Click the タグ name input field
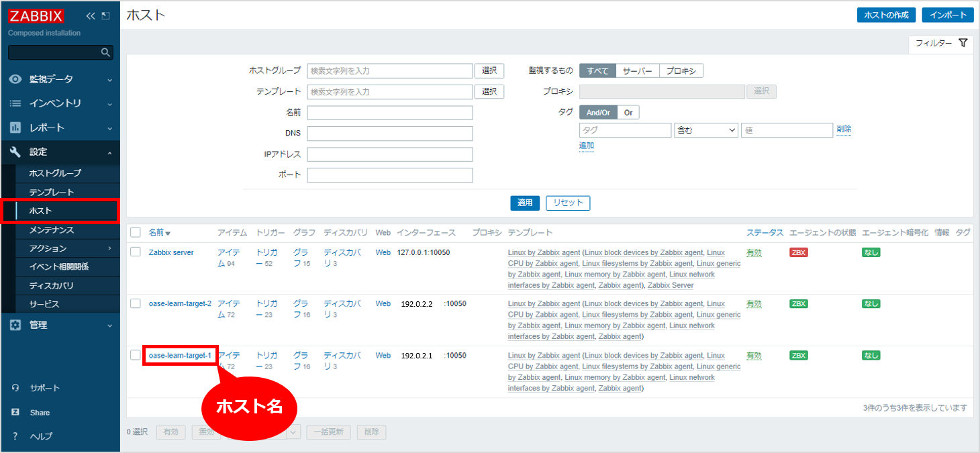980x453 pixels. point(625,130)
